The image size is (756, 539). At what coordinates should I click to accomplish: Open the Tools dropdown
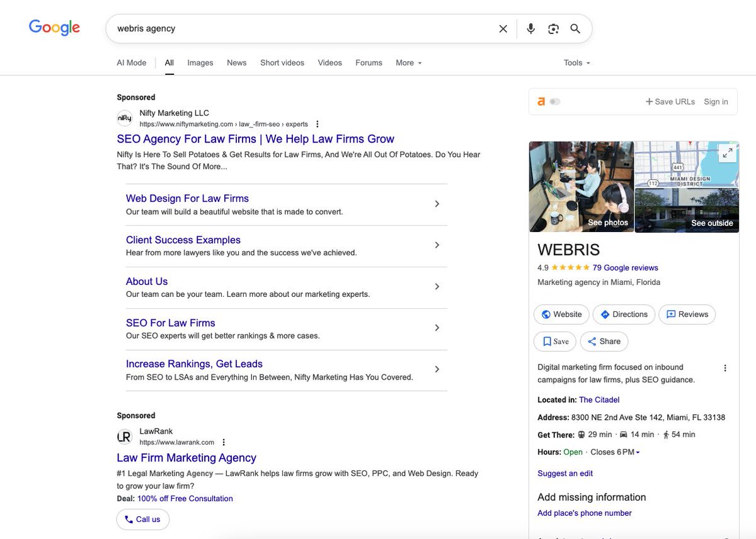(x=577, y=63)
